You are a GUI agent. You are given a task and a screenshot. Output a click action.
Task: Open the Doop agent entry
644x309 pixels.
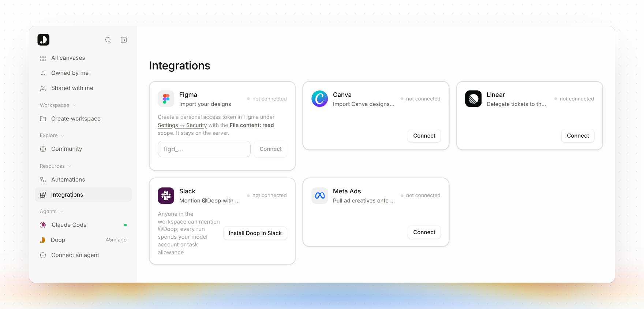(x=83, y=240)
